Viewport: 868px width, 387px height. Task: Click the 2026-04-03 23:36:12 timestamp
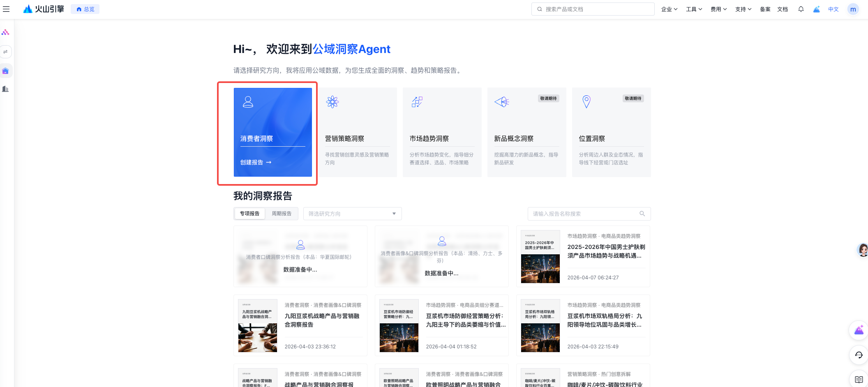pyautogui.click(x=310, y=347)
